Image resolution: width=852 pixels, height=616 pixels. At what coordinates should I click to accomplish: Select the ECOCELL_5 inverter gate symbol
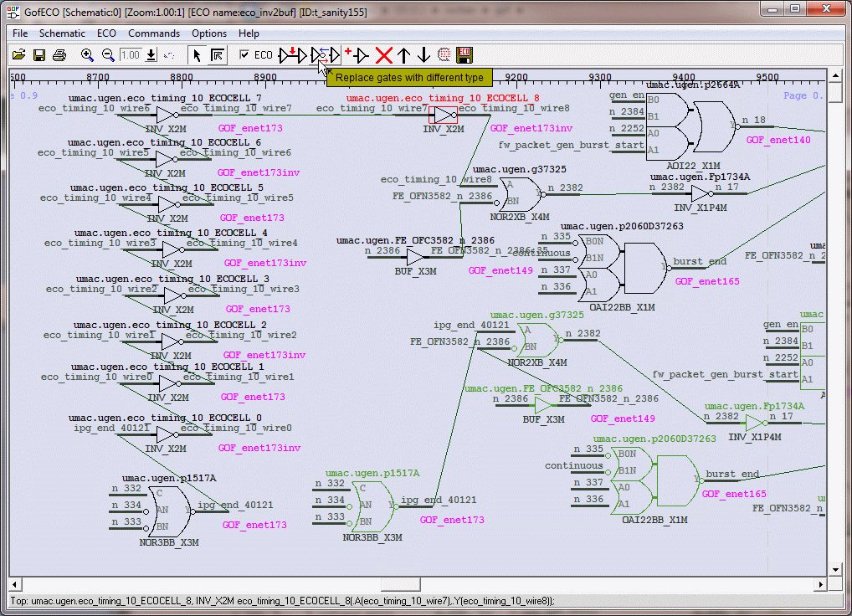(168, 204)
